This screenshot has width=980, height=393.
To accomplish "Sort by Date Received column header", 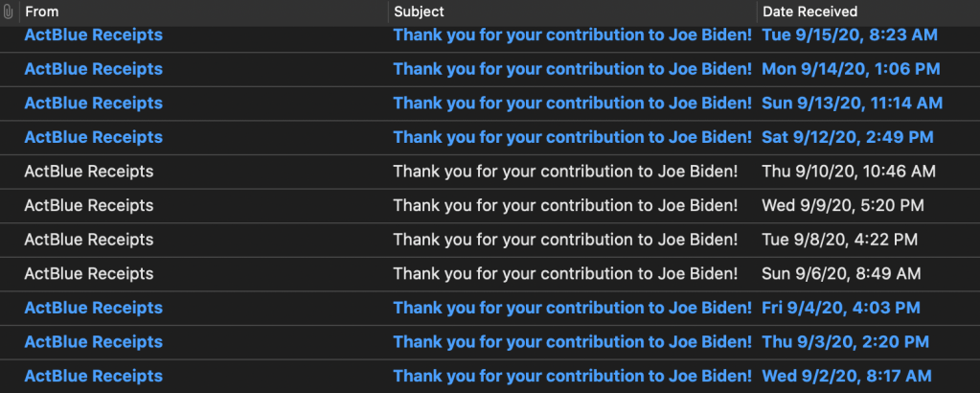I will click(x=809, y=12).
